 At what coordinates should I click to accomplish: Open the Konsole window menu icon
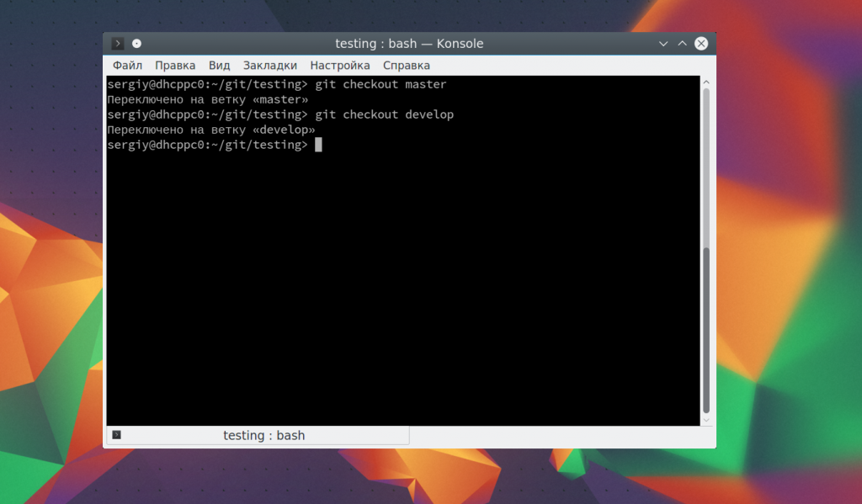point(118,44)
